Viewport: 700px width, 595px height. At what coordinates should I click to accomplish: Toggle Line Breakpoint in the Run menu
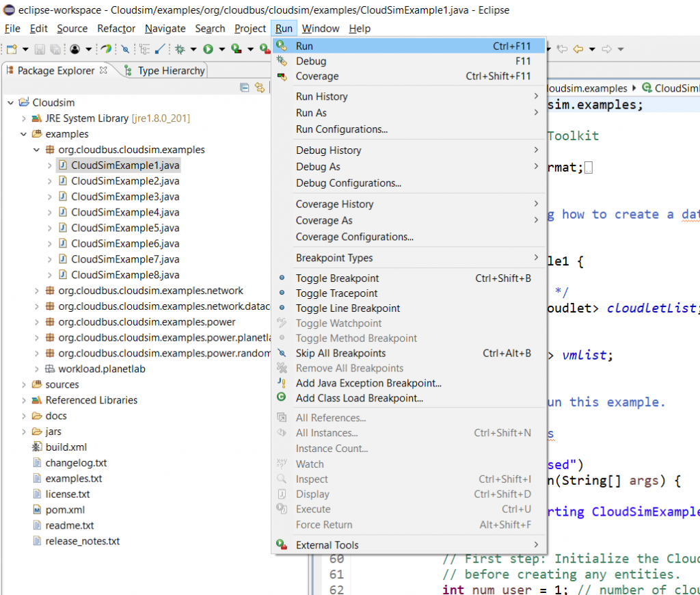point(408,308)
